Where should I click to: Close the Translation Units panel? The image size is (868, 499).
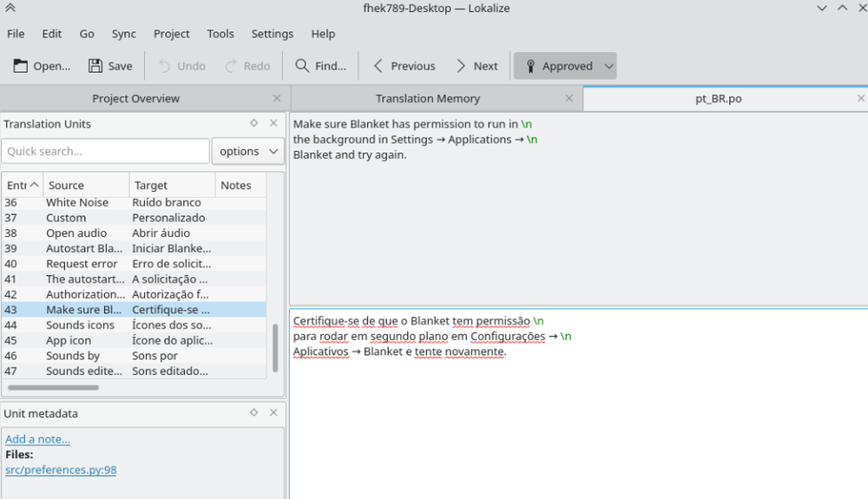pyautogui.click(x=273, y=123)
